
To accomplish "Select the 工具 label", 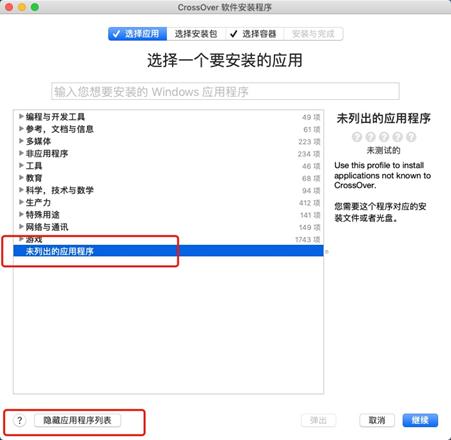I will pos(34,166).
